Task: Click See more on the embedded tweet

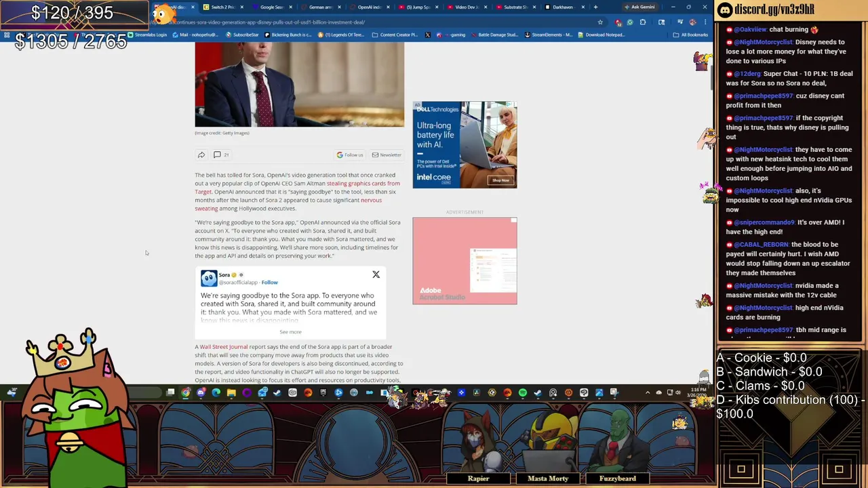Action: point(290,332)
